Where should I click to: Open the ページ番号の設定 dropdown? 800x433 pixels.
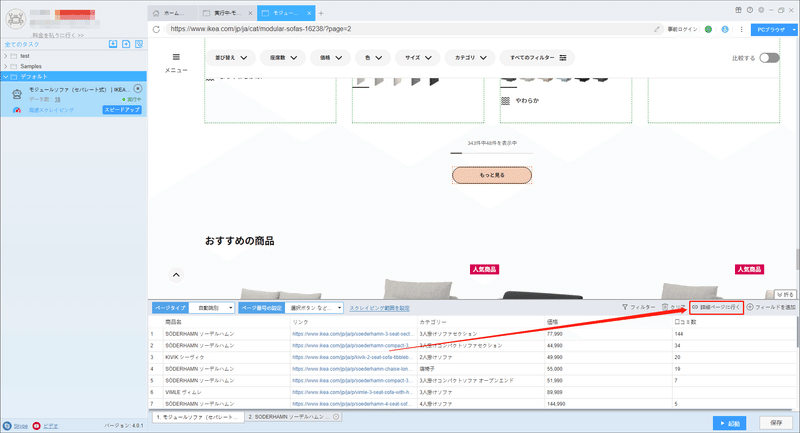[x=315, y=308]
